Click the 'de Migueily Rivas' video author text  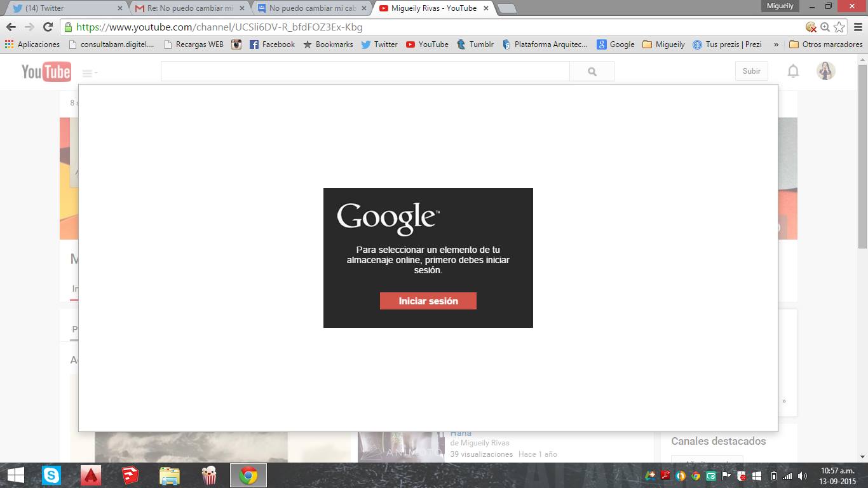tap(480, 443)
